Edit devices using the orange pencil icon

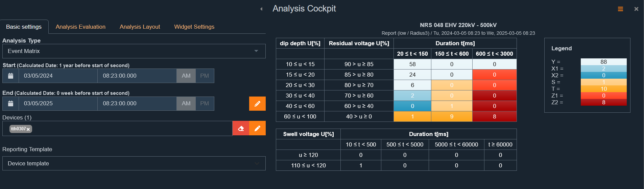tap(257, 128)
